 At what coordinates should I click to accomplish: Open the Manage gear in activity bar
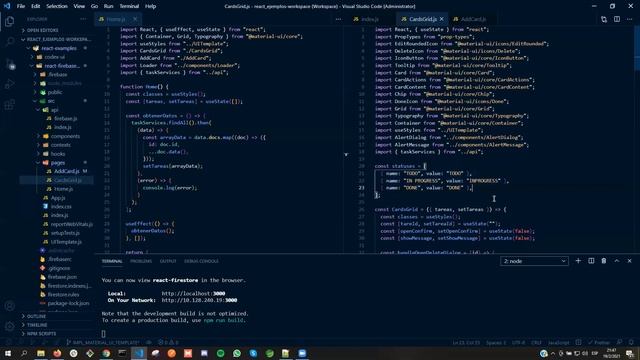9,326
